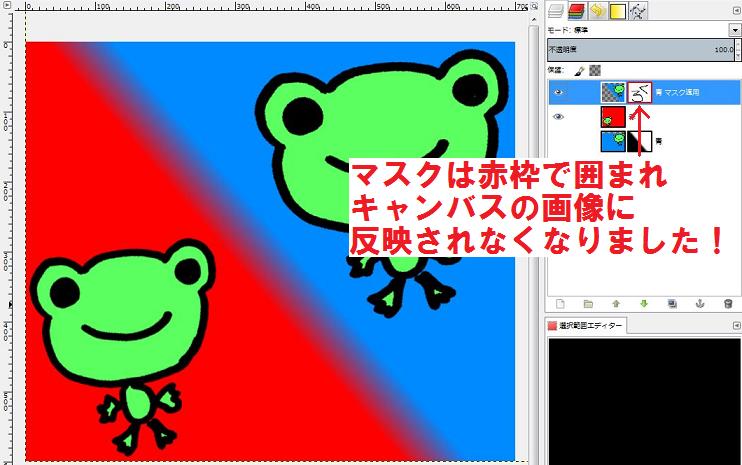Expand the layer モード dropdown

pos(734,30)
